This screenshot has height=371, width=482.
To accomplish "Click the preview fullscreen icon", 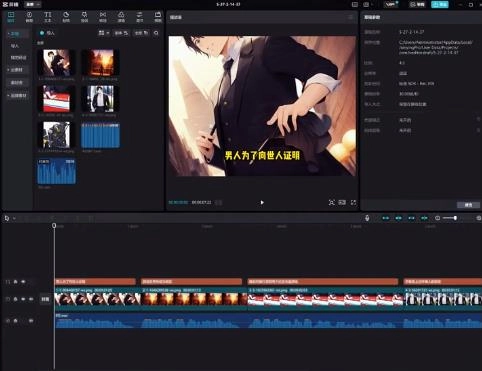I will pyautogui.click(x=353, y=202).
